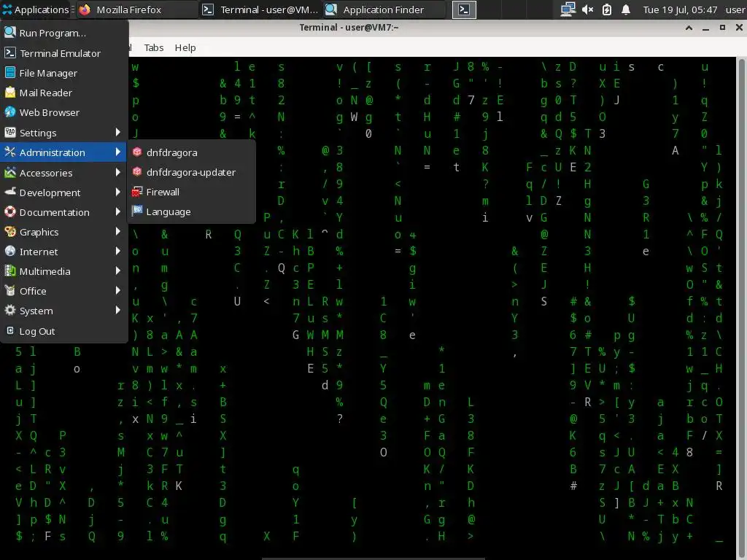747x560 pixels.
Task: Click the File Manager icon
Action: 10,72
